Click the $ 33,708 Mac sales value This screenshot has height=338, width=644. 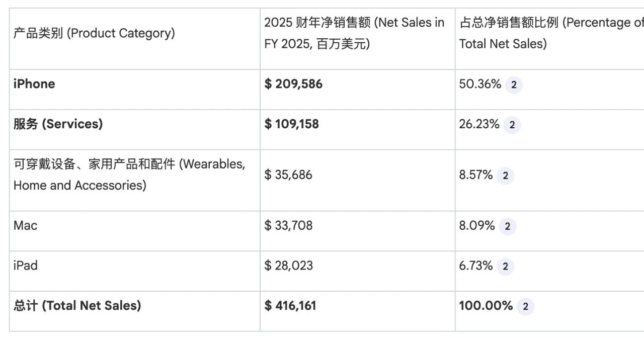[x=288, y=225]
